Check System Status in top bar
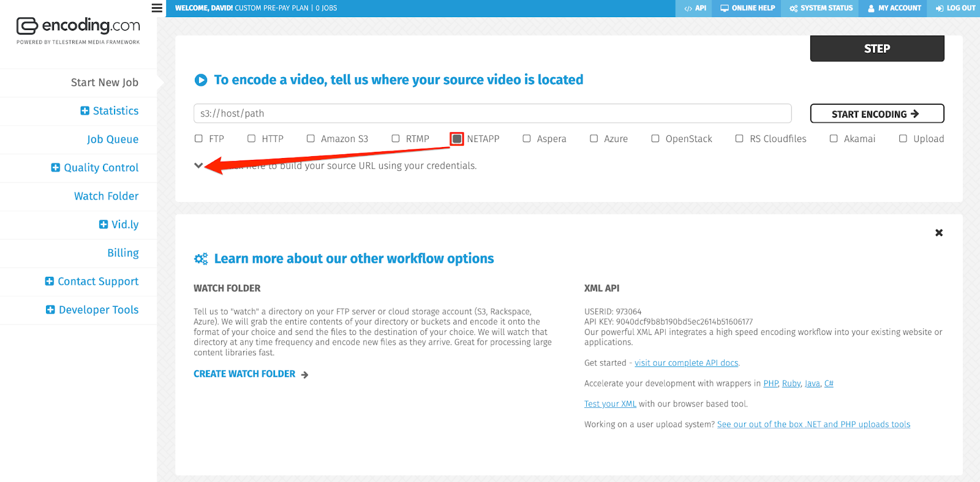This screenshot has width=980, height=482. (821, 9)
